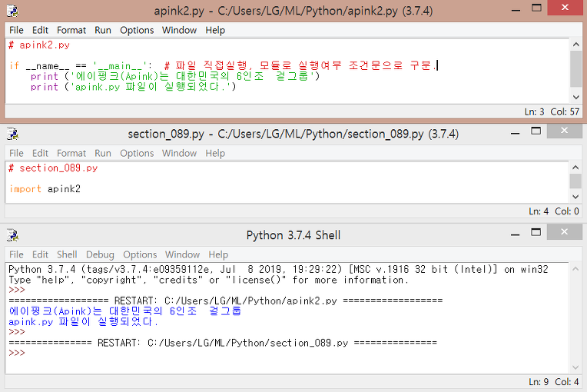This screenshot has height=392, width=587.
Task: Click the print line containing '6인조 걸그룹'
Action: coord(175,76)
